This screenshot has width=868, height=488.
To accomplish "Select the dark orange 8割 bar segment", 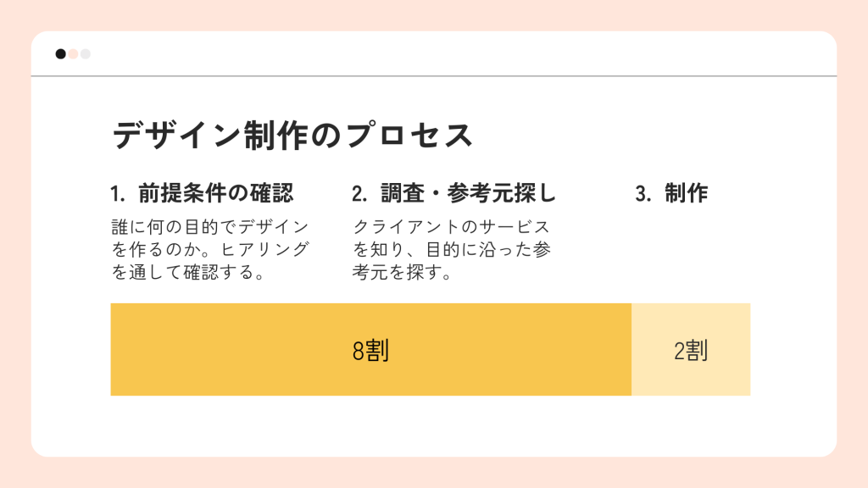I will click(370, 349).
